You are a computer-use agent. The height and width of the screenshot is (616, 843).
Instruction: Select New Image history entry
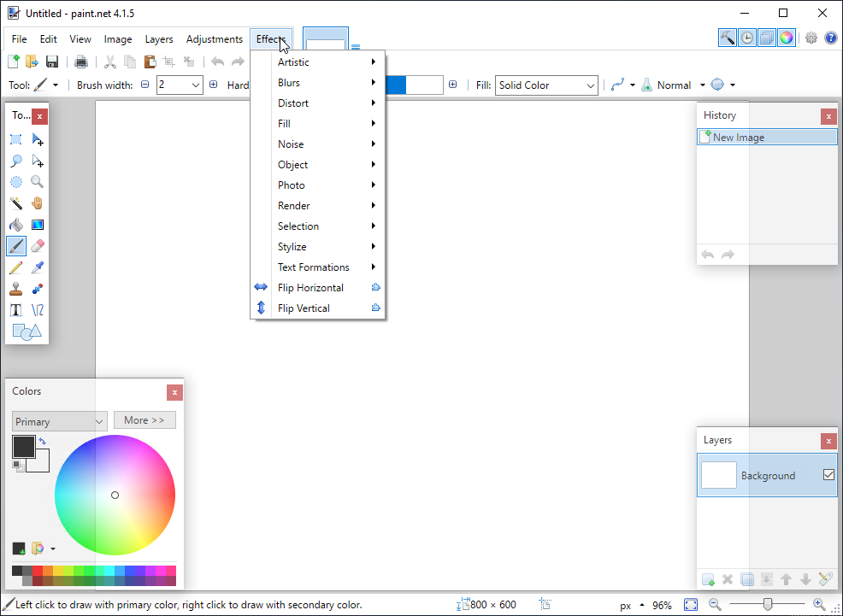point(767,137)
